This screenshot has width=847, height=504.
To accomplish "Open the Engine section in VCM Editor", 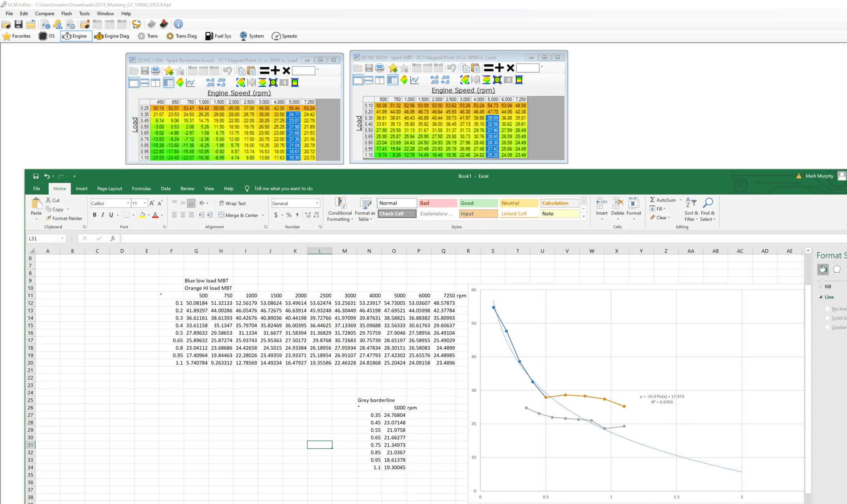I will tap(75, 36).
